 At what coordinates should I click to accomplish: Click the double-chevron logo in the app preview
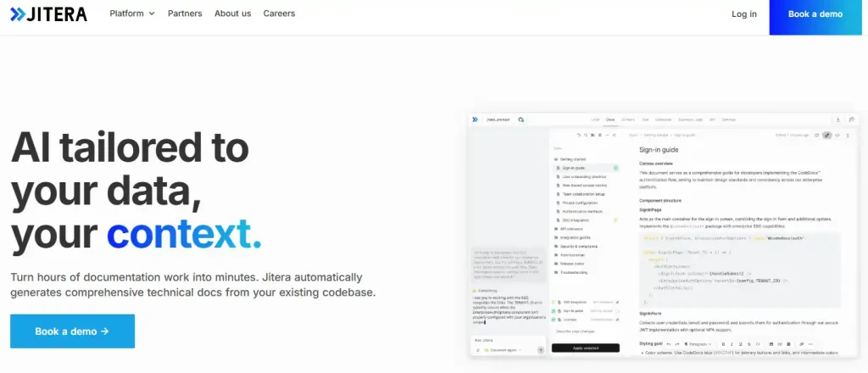tap(475, 120)
